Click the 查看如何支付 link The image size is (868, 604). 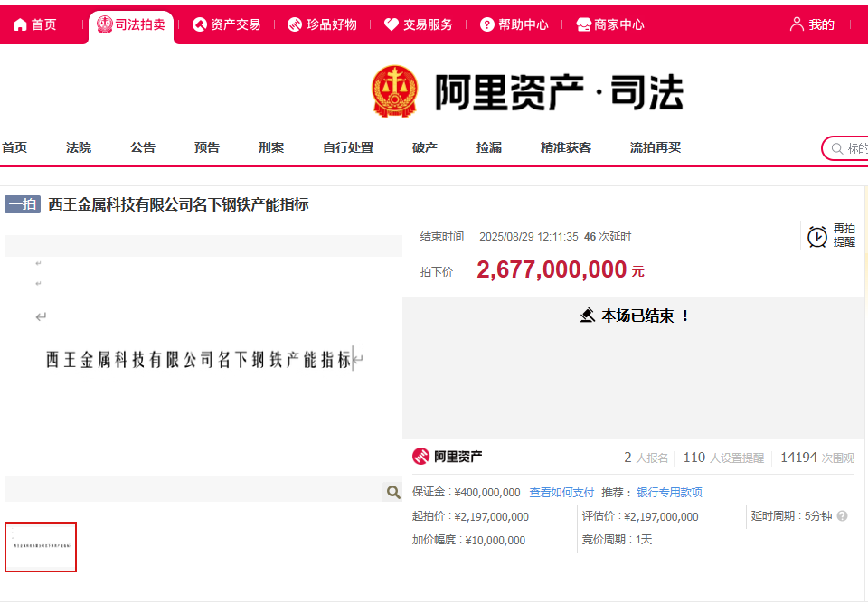(561, 492)
